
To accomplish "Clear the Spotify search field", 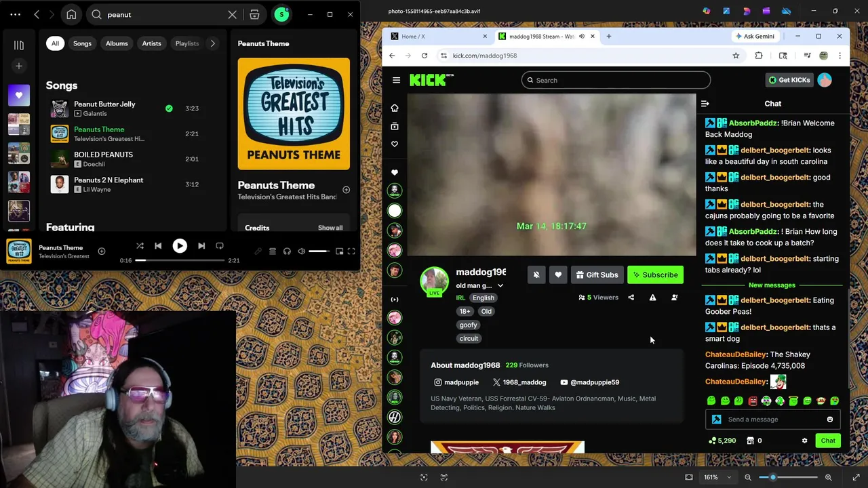I will (232, 14).
